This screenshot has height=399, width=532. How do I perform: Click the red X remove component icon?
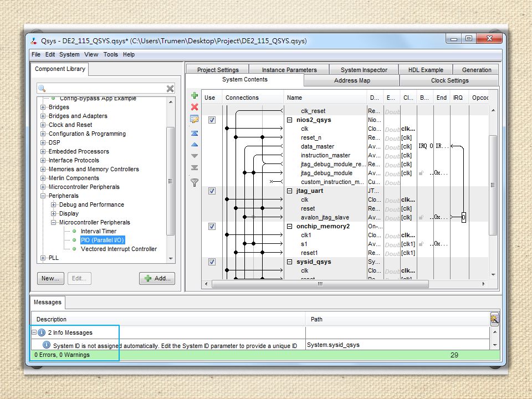coord(195,107)
